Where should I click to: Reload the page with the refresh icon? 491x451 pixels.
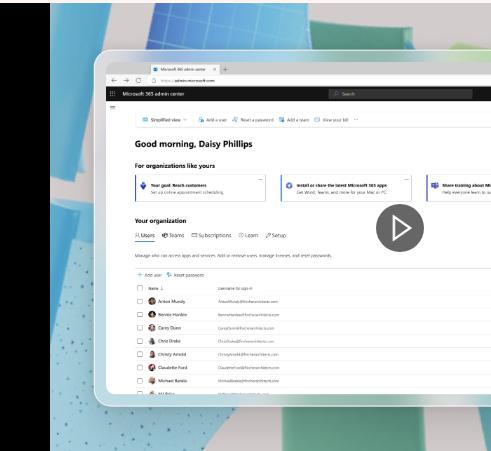138,80
